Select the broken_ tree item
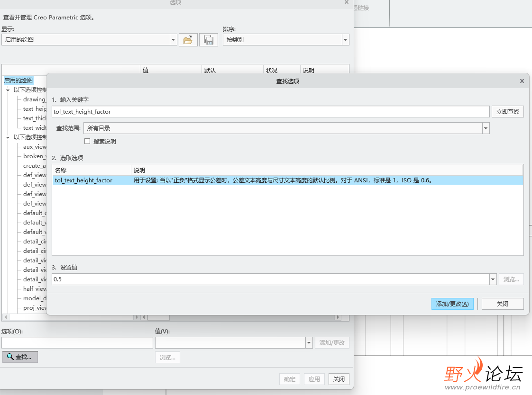Image resolution: width=532 pixels, height=395 pixels. coord(34,156)
